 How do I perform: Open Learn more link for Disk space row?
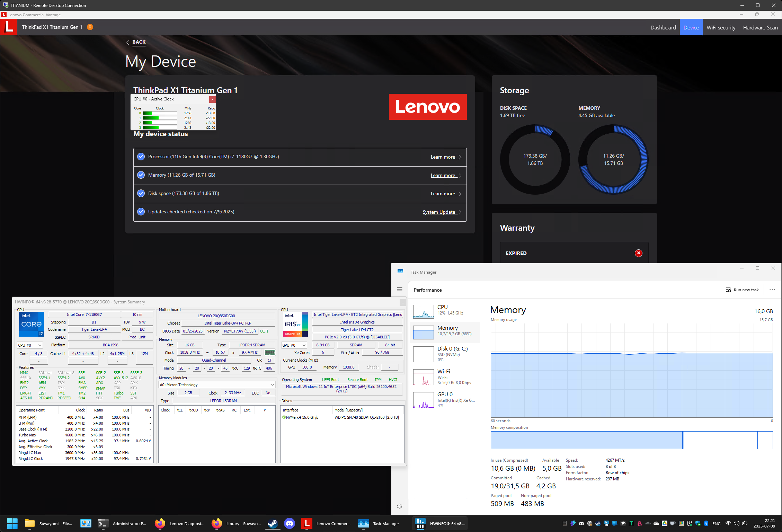(445, 194)
